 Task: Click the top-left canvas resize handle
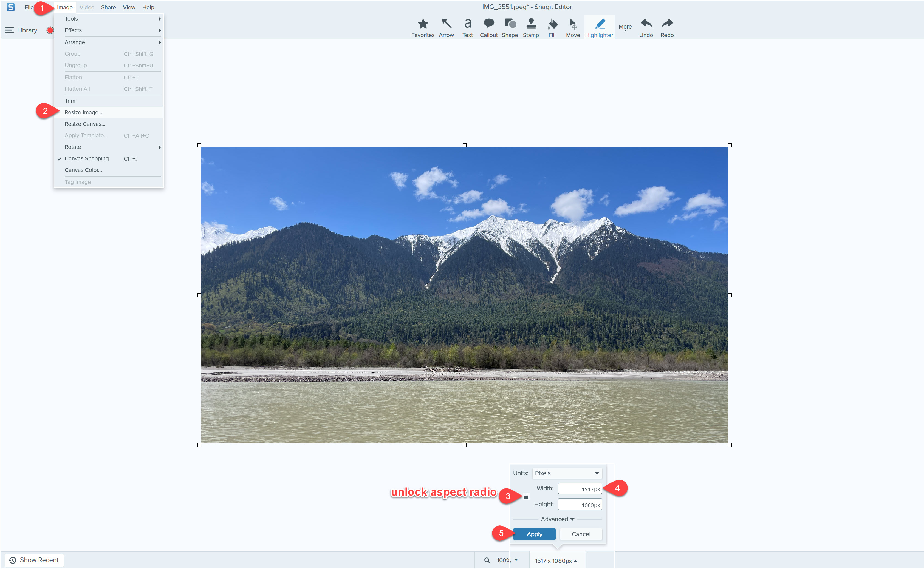[199, 145]
